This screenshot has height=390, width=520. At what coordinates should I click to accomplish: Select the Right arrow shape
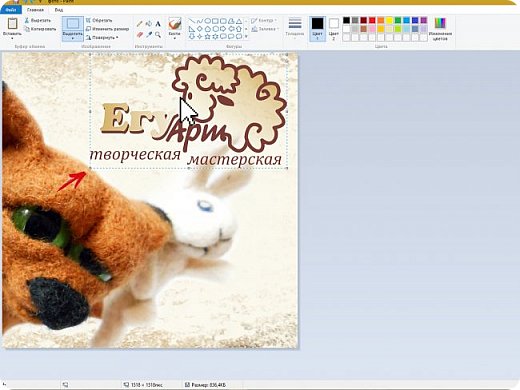click(223, 29)
